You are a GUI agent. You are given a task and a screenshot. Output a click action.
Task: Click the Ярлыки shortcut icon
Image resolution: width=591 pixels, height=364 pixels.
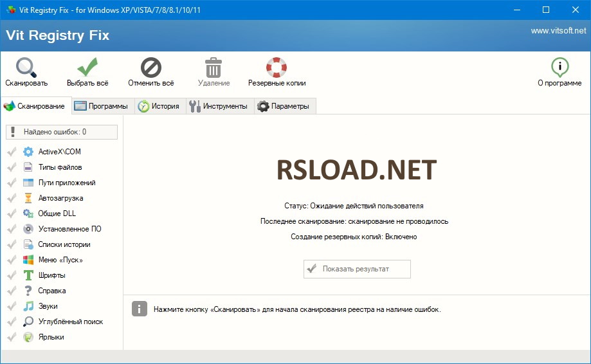[x=28, y=337]
